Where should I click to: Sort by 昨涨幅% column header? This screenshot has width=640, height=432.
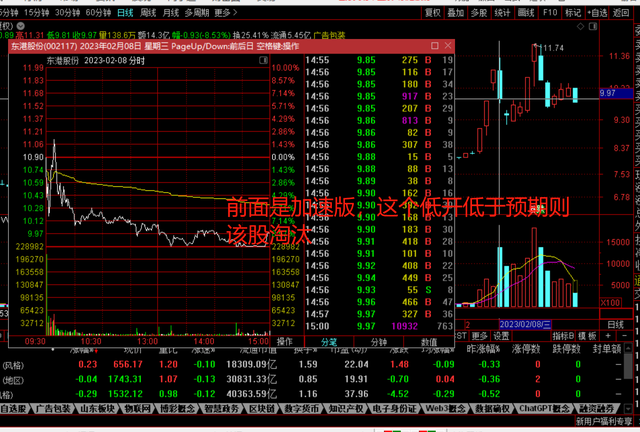[483, 349]
